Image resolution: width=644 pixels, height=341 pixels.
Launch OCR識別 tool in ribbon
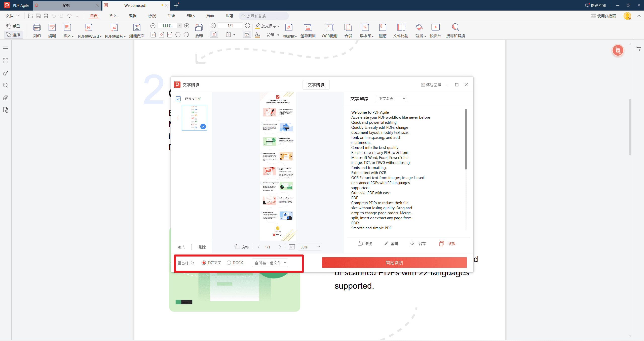(x=329, y=31)
